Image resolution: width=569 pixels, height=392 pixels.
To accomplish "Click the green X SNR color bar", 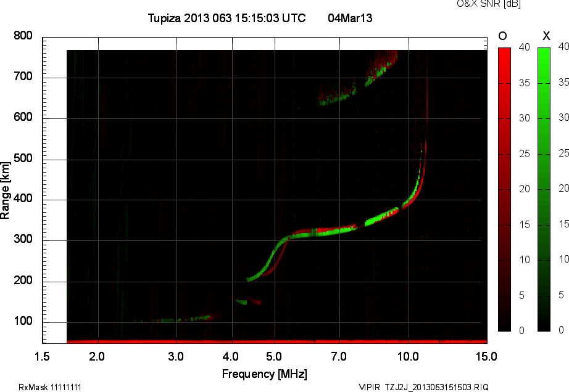I will tap(544, 189).
